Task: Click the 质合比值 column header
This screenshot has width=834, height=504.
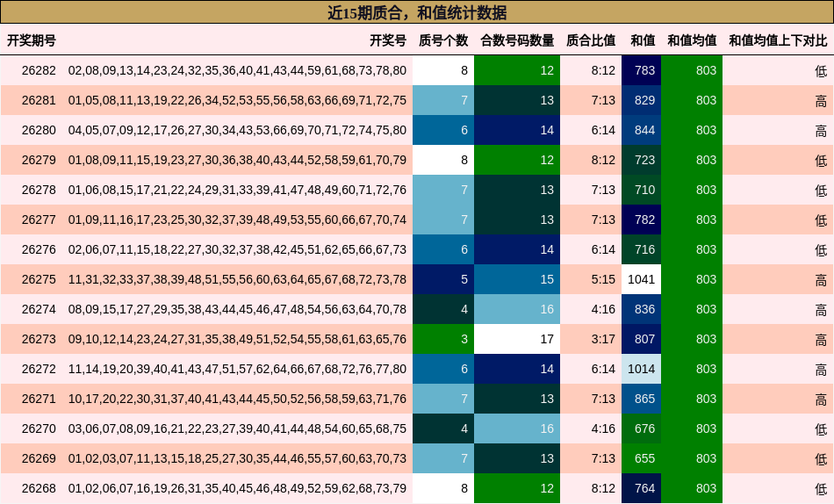Action: [x=591, y=40]
